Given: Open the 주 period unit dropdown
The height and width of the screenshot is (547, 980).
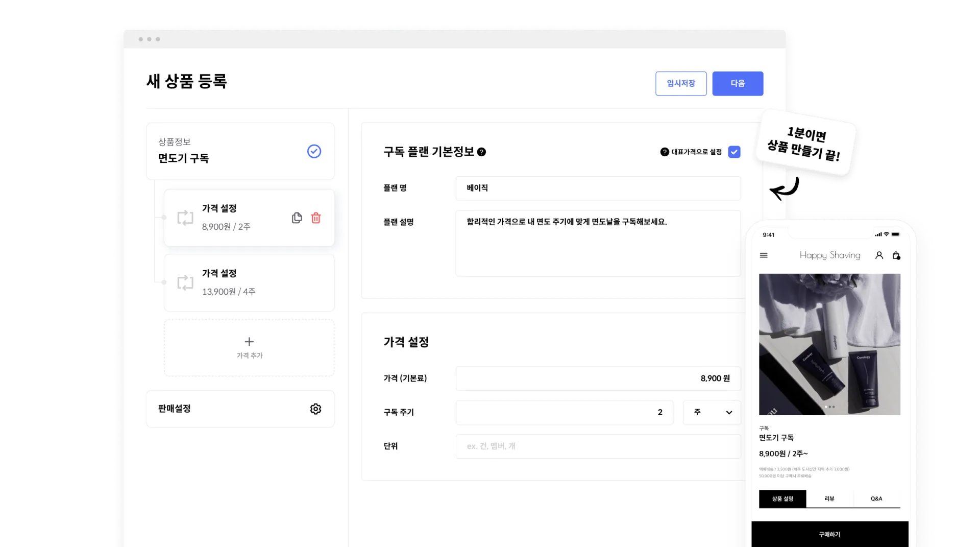Looking at the screenshot, I should click(x=712, y=412).
